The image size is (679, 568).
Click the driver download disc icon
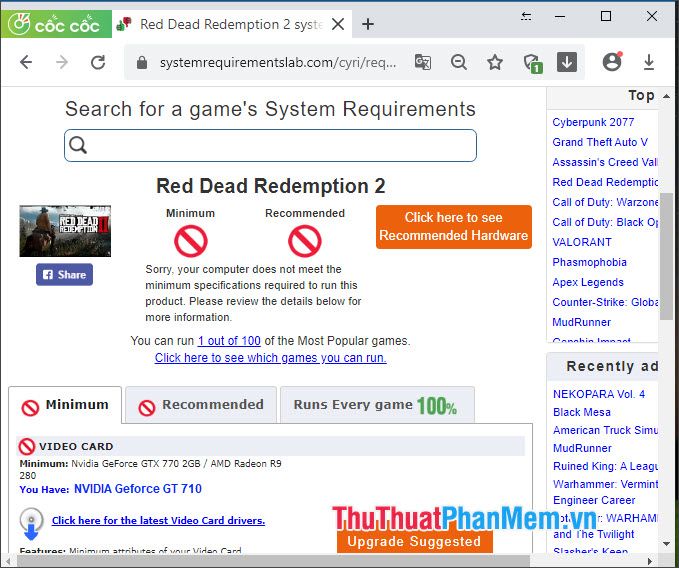[x=31, y=524]
